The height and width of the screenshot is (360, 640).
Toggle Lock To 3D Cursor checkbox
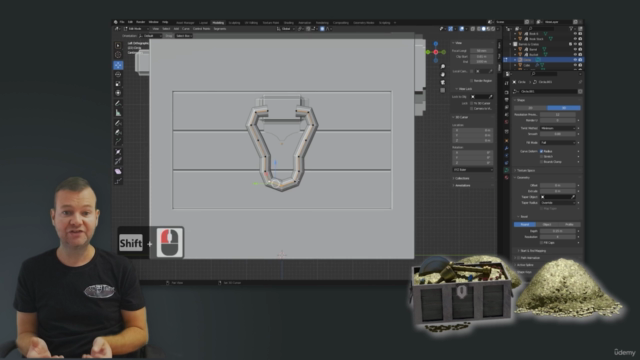[x=471, y=103]
